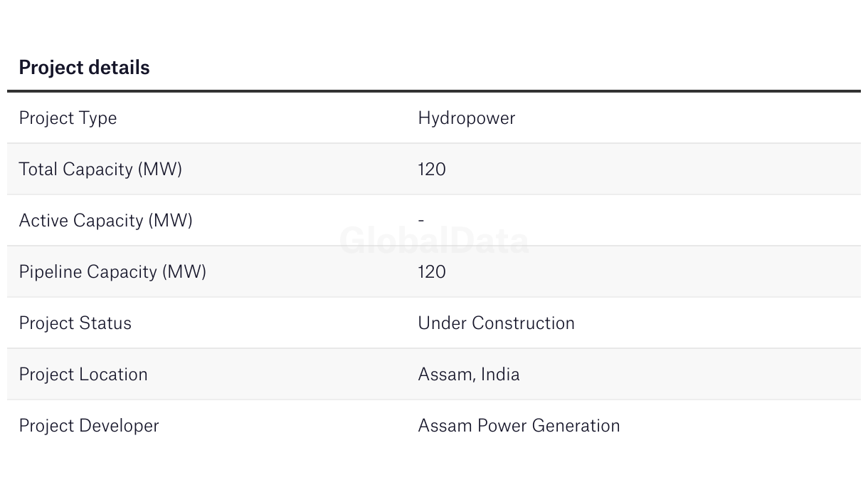868x480 pixels.
Task: Click the Hydropower value
Action: (466, 118)
